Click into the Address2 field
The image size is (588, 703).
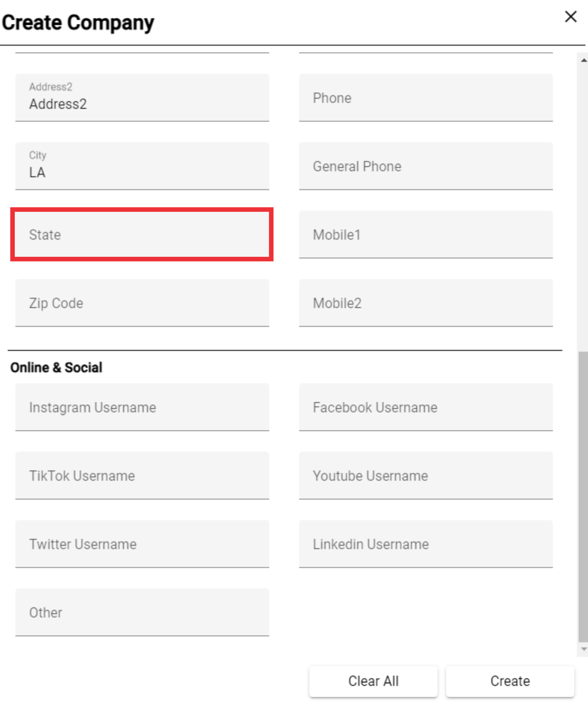(142, 98)
